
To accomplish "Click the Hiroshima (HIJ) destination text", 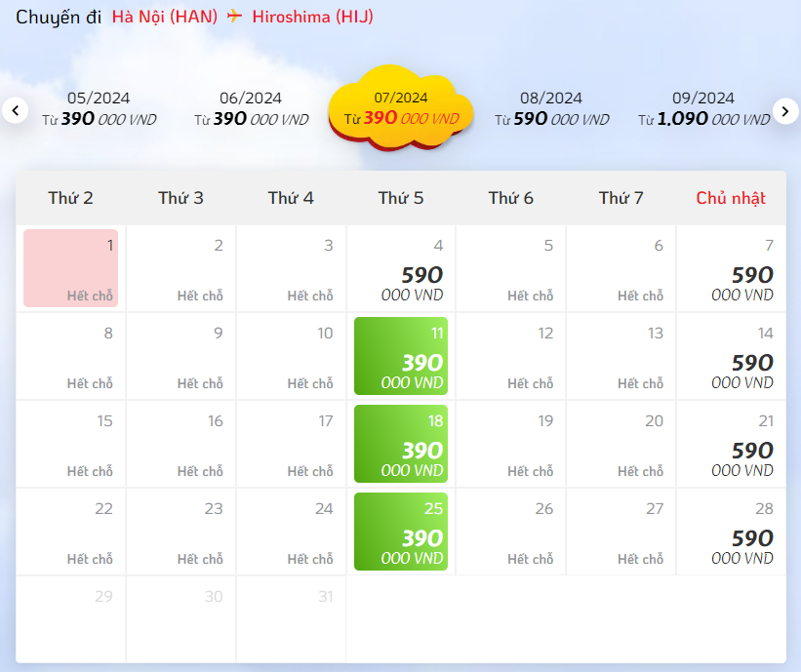I will point(312,17).
